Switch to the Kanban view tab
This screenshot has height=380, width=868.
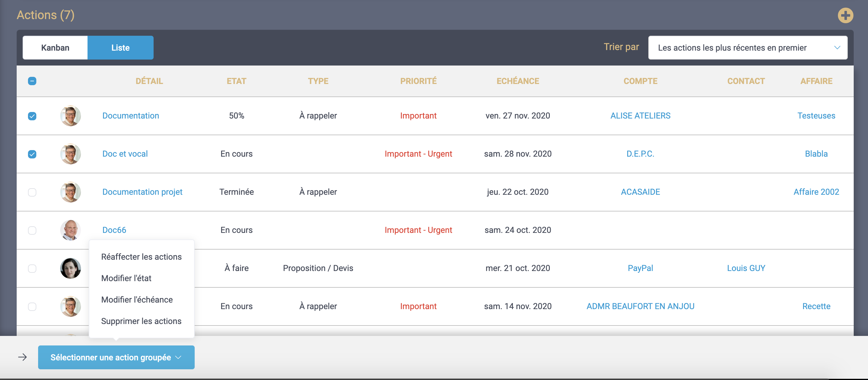click(x=55, y=48)
